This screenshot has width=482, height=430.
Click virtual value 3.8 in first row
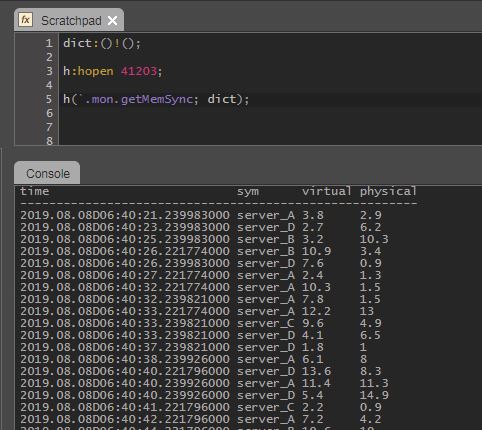[x=313, y=215]
